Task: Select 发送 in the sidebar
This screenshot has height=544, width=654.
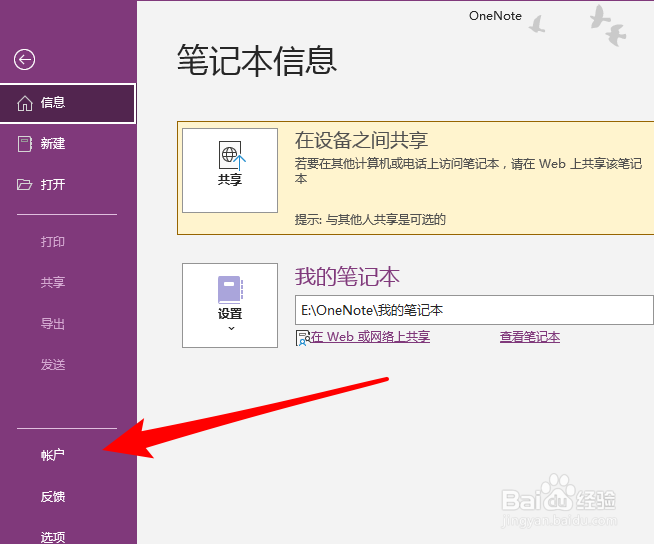Action: [53, 365]
